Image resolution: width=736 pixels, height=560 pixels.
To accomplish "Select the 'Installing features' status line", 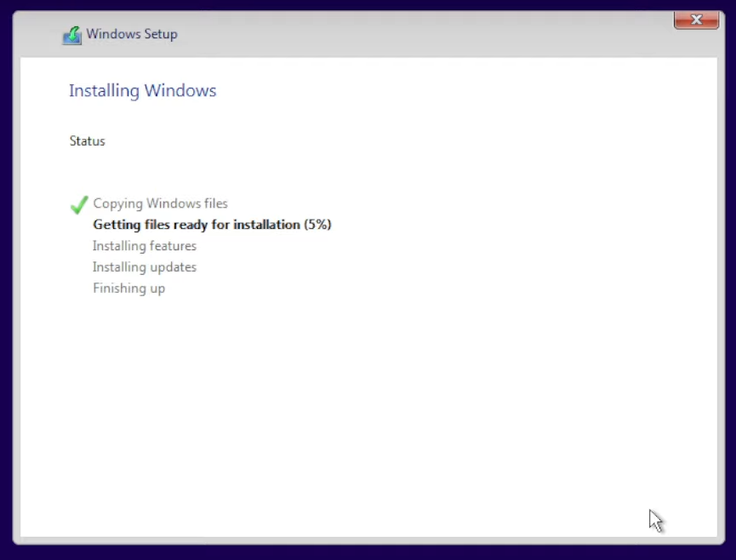I will (145, 246).
